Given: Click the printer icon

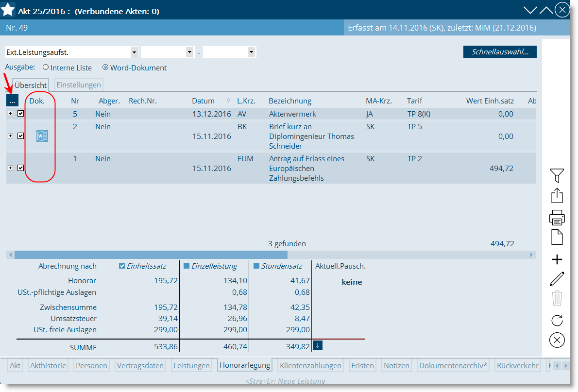Looking at the screenshot, I should [x=557, y=217].
